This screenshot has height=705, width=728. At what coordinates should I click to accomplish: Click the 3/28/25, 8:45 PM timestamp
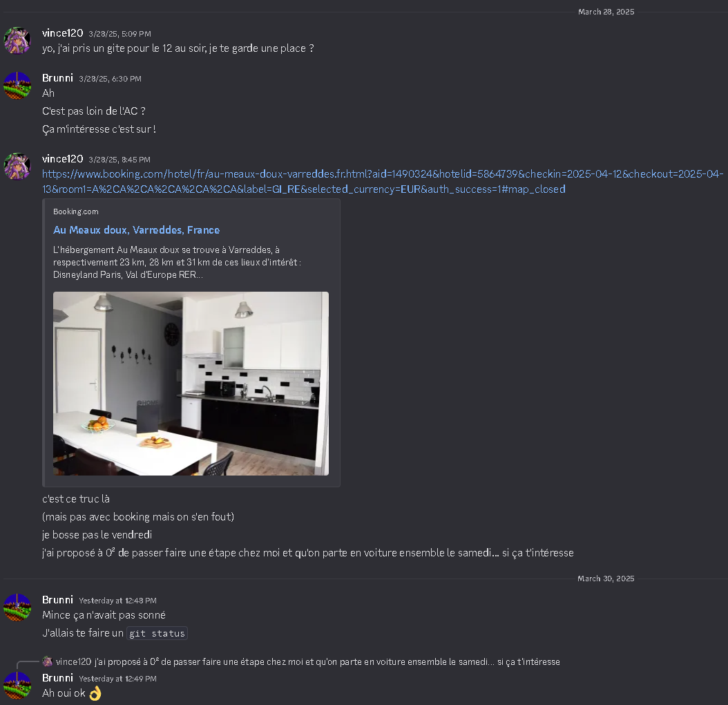[x=119, y=160]
